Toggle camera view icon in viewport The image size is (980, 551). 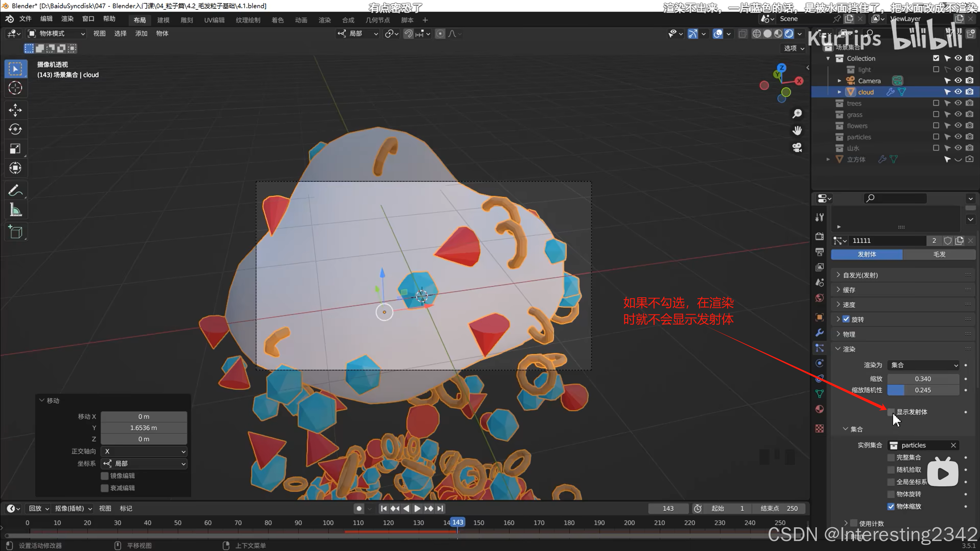(797, 147)
